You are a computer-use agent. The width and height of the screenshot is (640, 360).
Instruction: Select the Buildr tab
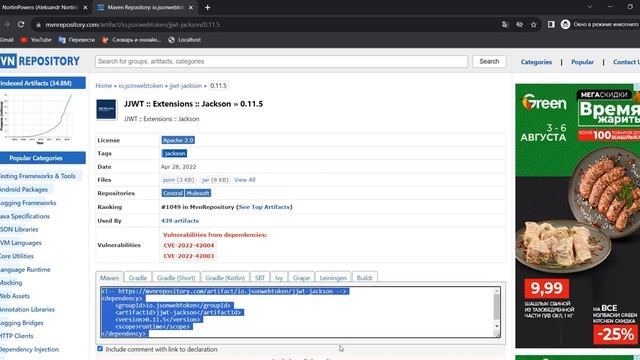point(364,278)
